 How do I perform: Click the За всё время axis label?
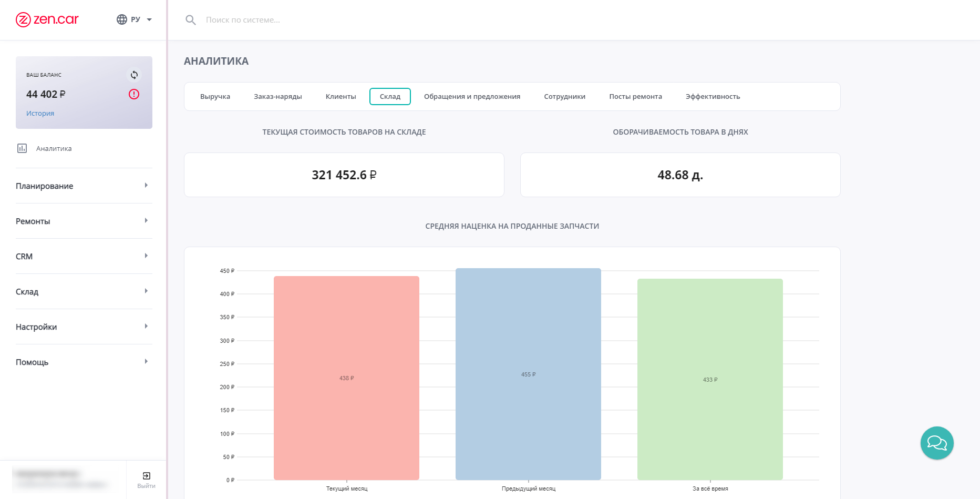click(x=710, y=488)
